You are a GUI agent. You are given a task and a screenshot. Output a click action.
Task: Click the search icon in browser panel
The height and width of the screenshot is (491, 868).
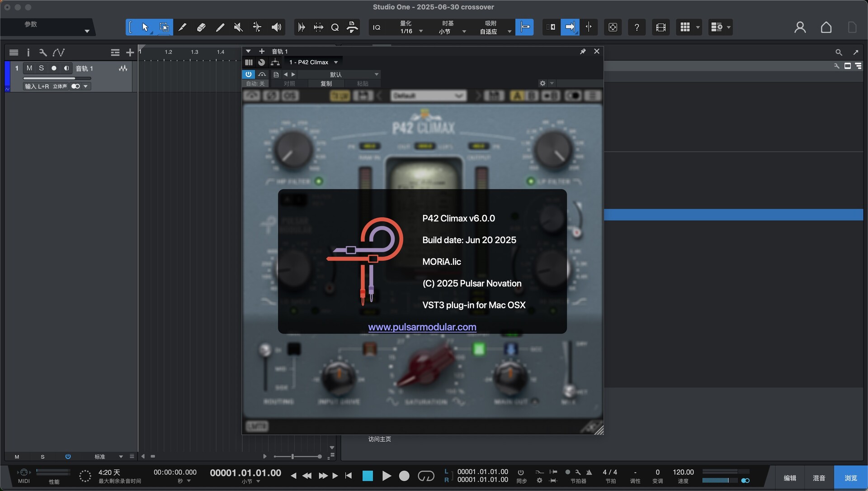839,52
